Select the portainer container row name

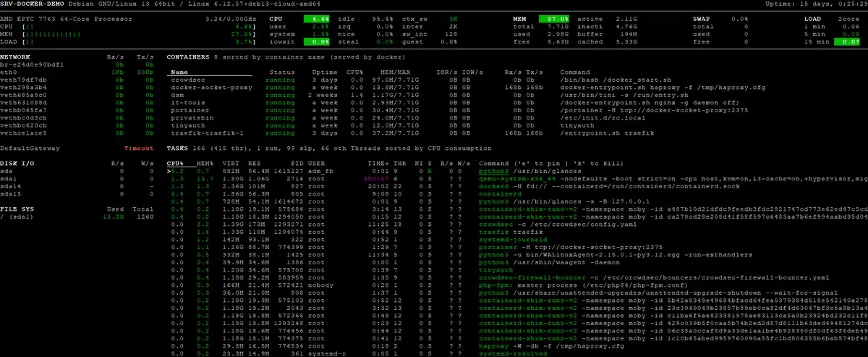point(187,109)
